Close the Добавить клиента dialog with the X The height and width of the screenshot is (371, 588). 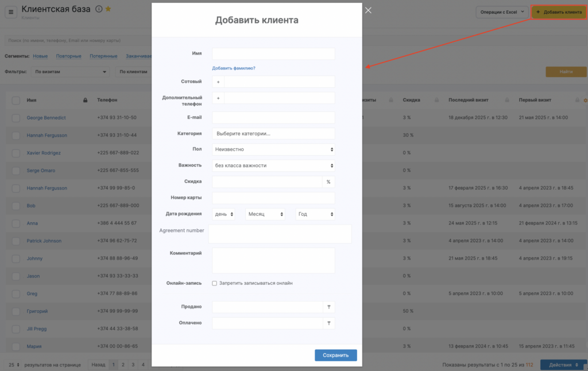point(368,10)
